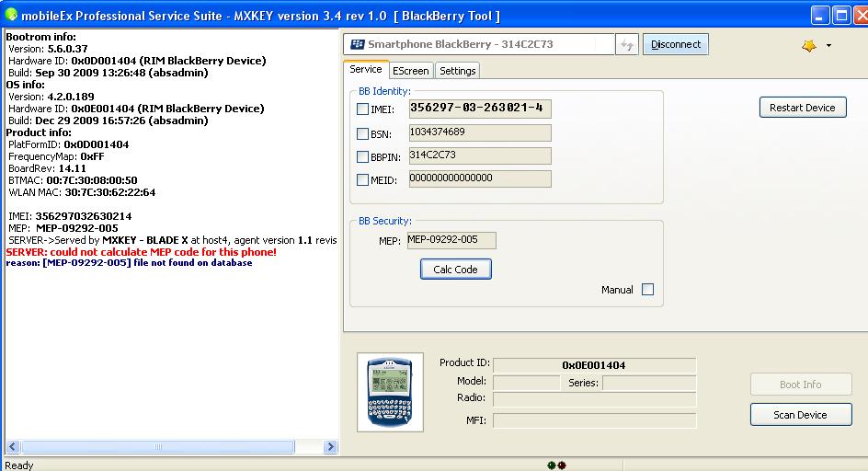Click the IMEI input field
Viewport: 868px width, 471px height.
click(480, 109)
